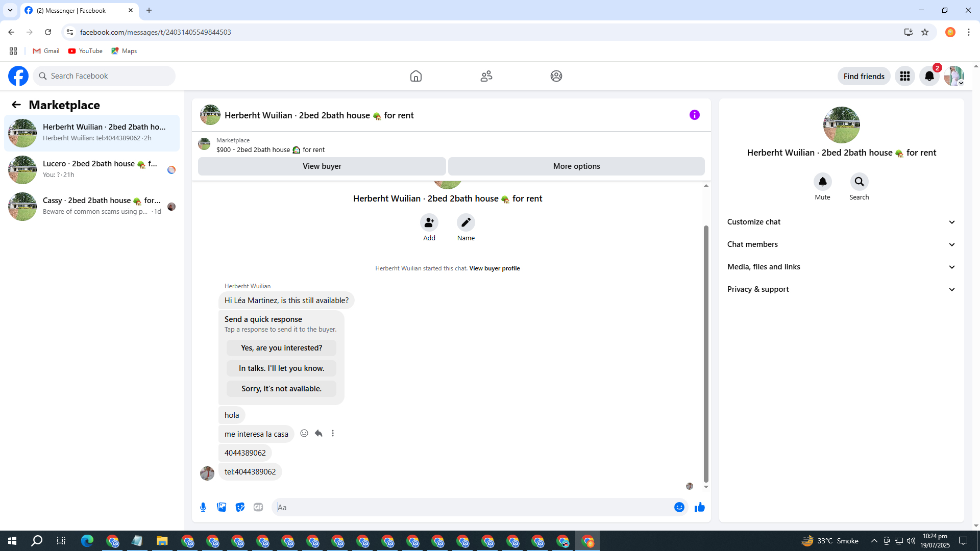Reply to 'me interesa la casa' message
Viewport: 980px width, 551px height.
[318, 433]
